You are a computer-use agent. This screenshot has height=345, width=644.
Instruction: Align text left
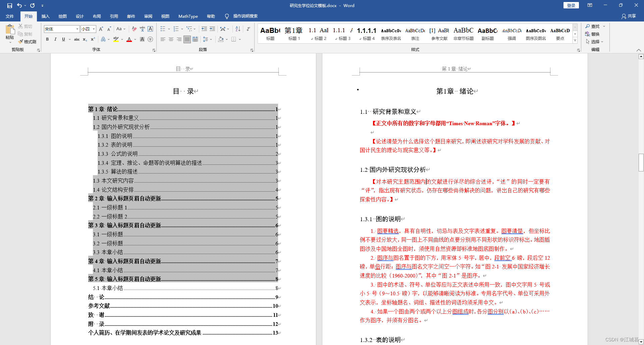tap(163, 39)
